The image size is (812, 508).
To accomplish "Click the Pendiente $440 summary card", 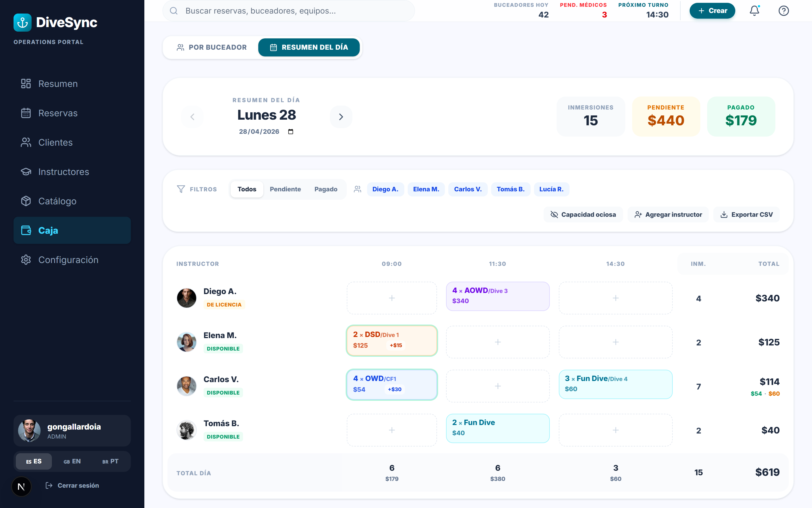I will 666,117.
